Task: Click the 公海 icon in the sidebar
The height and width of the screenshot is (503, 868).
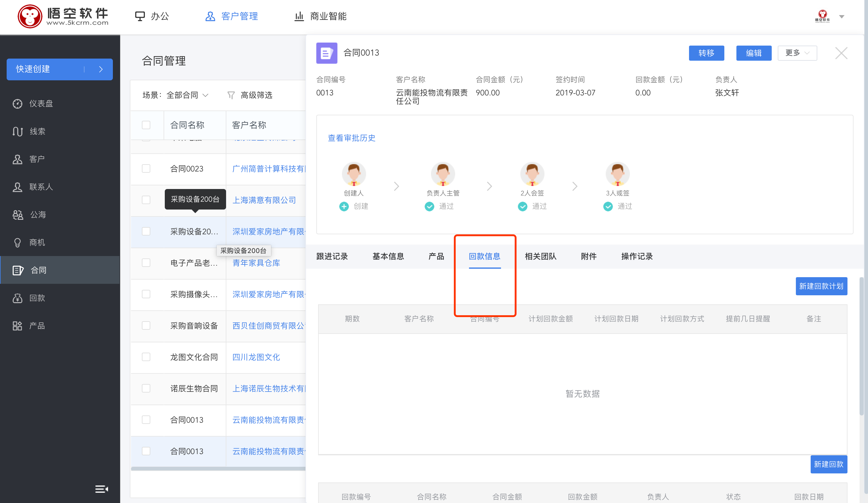Action: [18, 215]
